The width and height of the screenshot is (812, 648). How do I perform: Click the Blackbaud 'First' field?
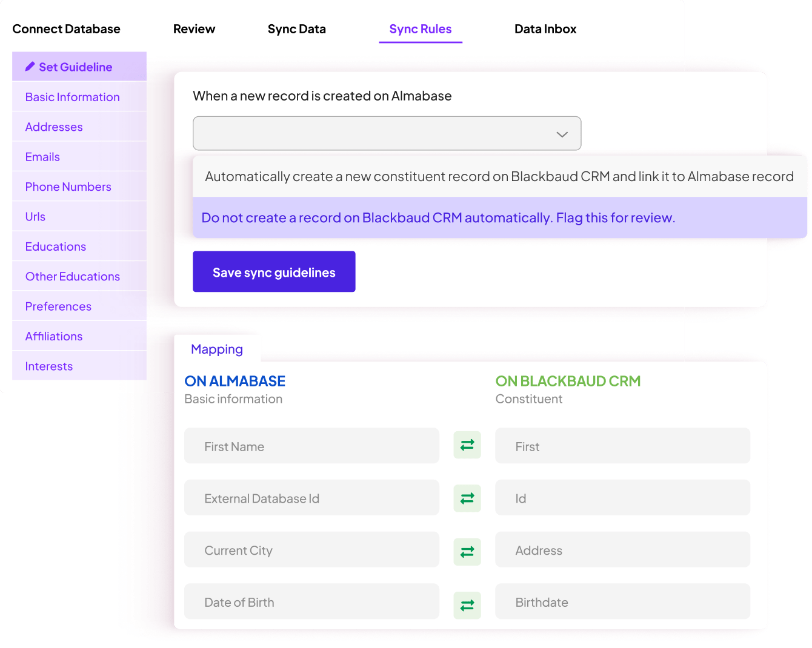tap(622, 446)
